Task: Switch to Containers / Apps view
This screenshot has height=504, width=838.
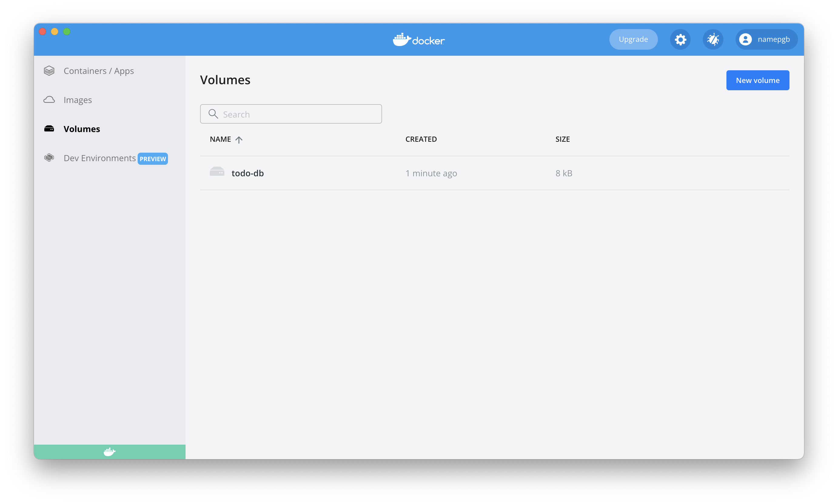Action: point(99,71)
